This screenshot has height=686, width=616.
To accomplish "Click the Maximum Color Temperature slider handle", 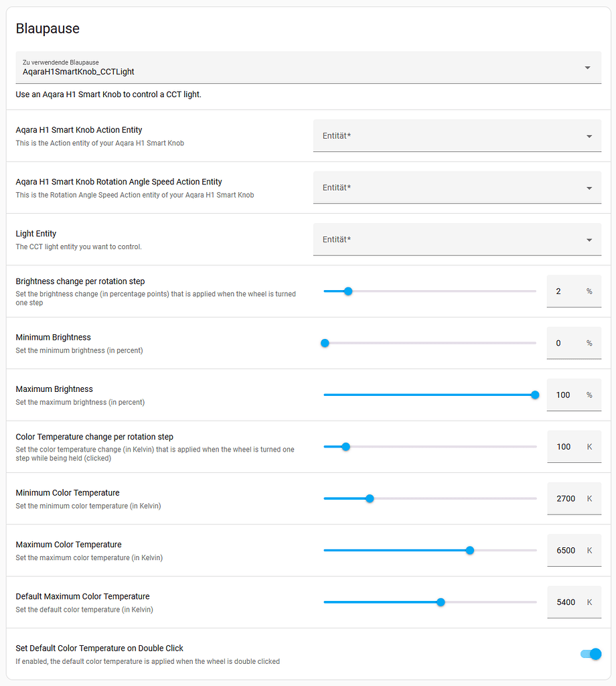I will point(470,550).
